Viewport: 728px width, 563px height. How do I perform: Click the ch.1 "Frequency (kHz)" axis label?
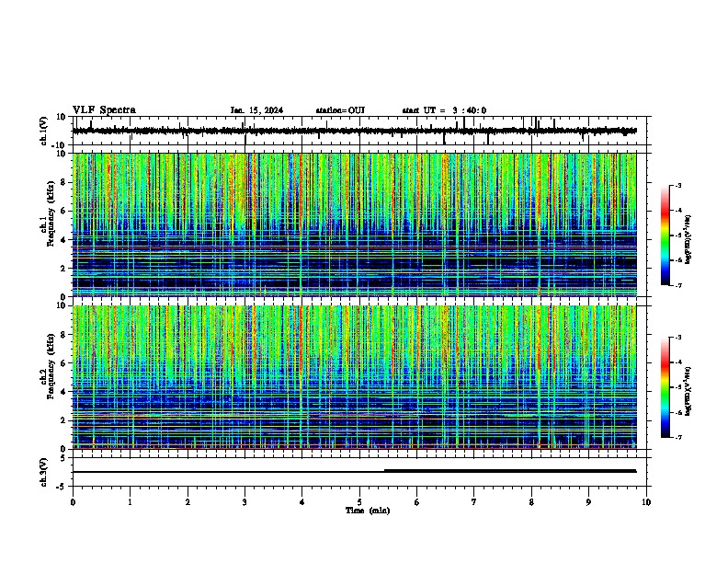pos(51,213)
